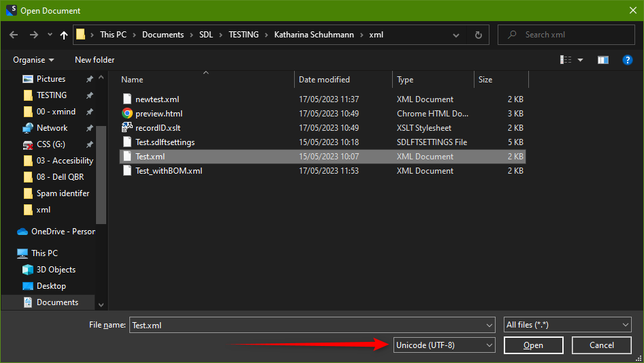Image resolution: width=644 pixels, height=363 pixels.
Task: Click the pin icon beside Network
Action: point(89,128)
